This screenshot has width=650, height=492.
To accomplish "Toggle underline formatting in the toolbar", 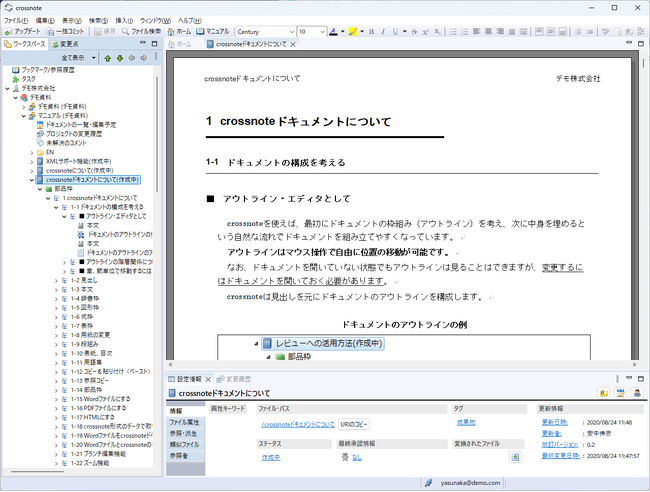I will click(397, 32).
